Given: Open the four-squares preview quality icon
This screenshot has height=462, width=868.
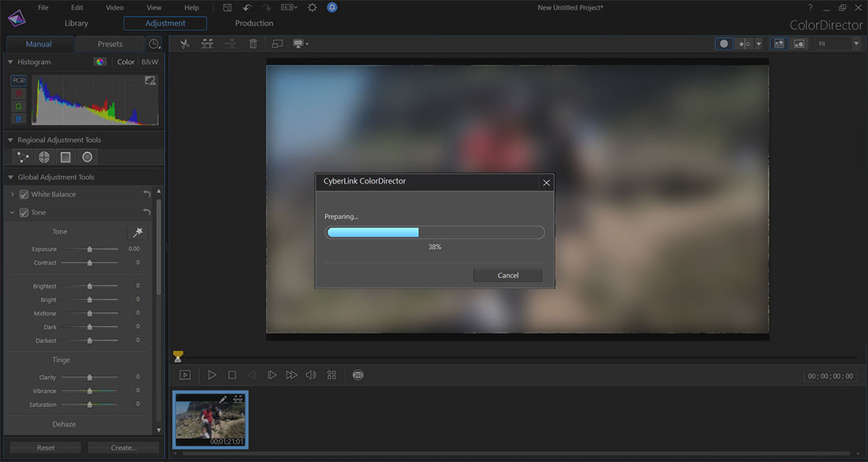Looking at the screenshot, I should point(331,375).
